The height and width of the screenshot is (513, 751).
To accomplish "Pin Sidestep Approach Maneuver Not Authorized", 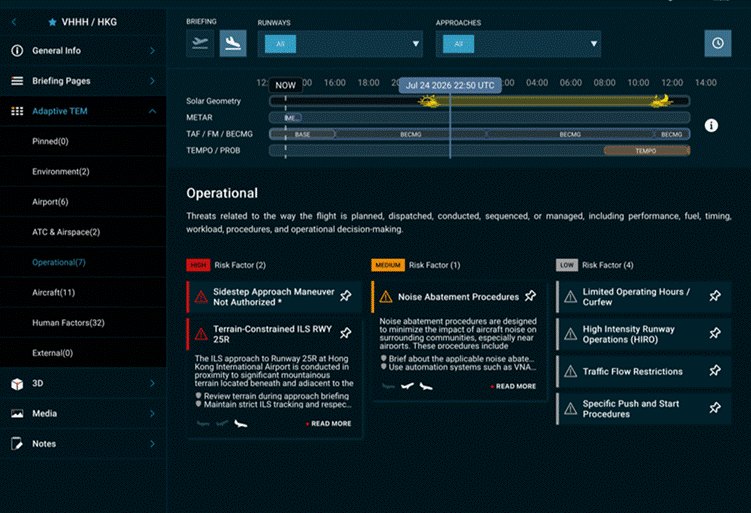I will 345,296.
